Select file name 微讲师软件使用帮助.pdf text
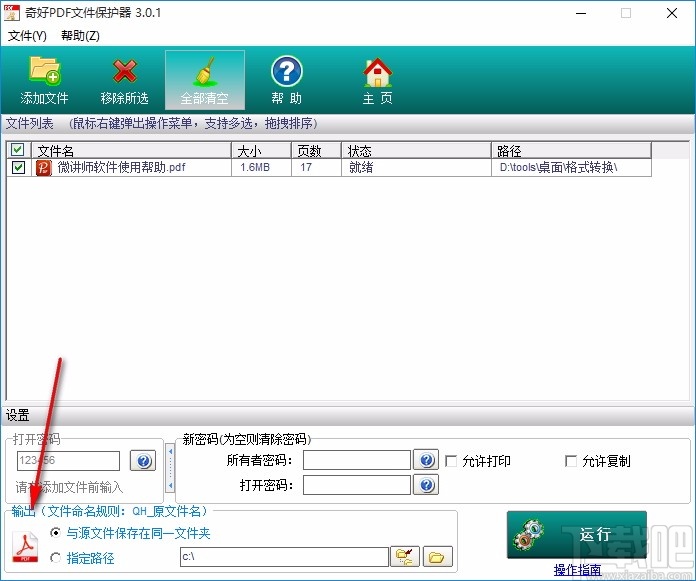The width and height of the screenshot is (696, 581). click(122, 167)
